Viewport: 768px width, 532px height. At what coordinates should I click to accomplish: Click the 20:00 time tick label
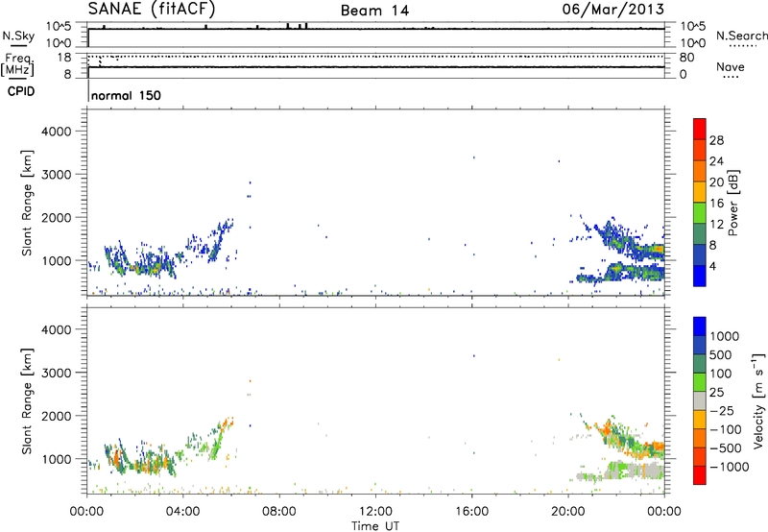568,512
